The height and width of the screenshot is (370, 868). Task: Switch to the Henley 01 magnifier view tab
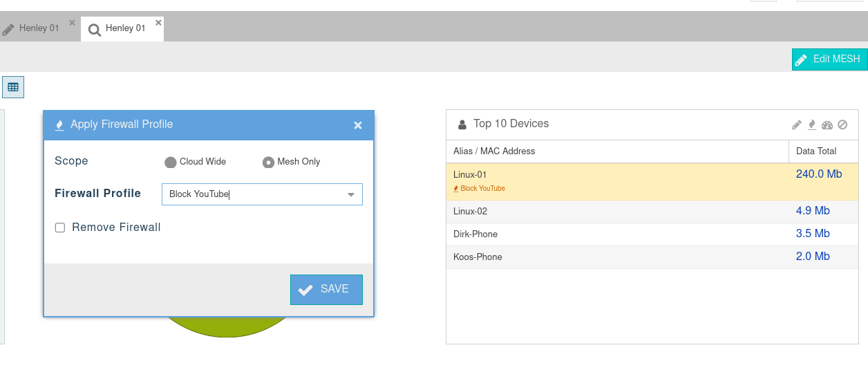tap(117, 29)
